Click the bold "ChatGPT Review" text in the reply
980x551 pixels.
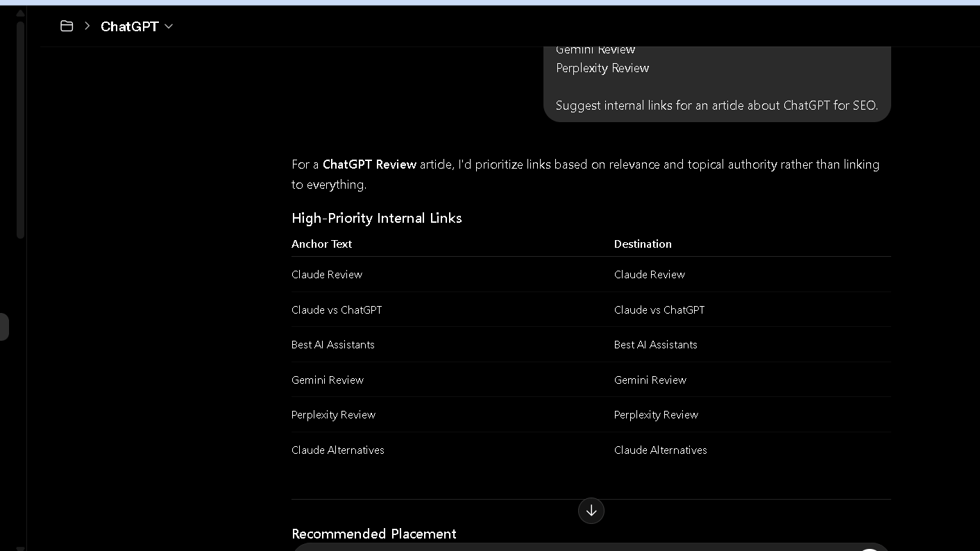(x=369, y=164)
